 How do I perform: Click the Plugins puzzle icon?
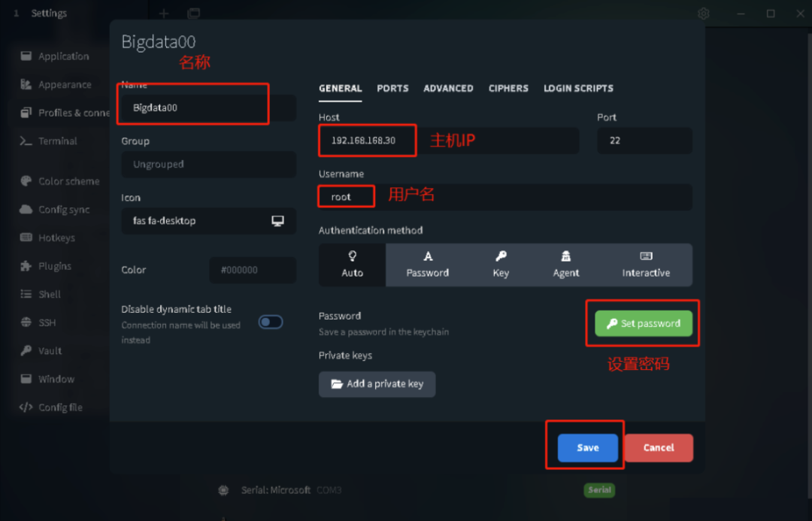tap(26, 265)
